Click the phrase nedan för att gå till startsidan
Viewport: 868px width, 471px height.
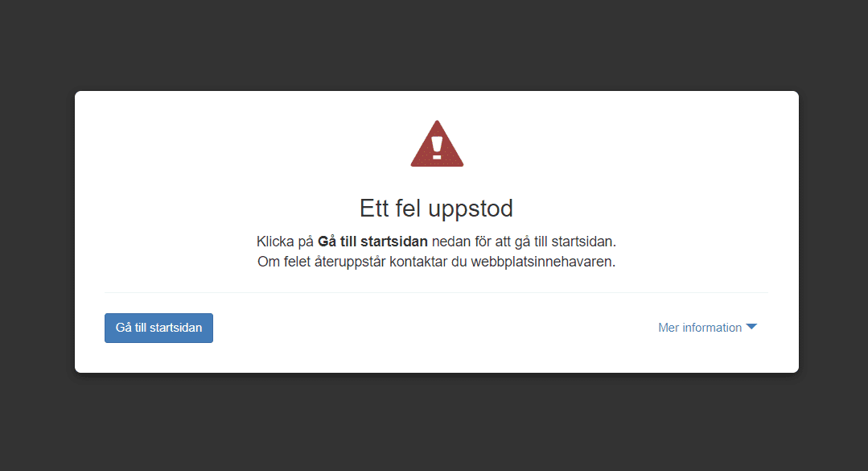[x=524, y=242]
